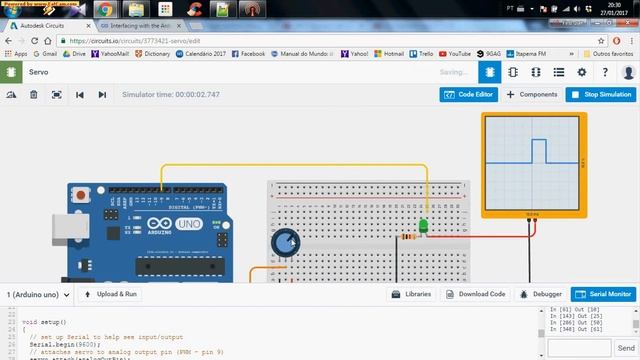Click the serial monitor scrollbar thumb
Viewport: 640px width, 360px height.
point(636,324)
